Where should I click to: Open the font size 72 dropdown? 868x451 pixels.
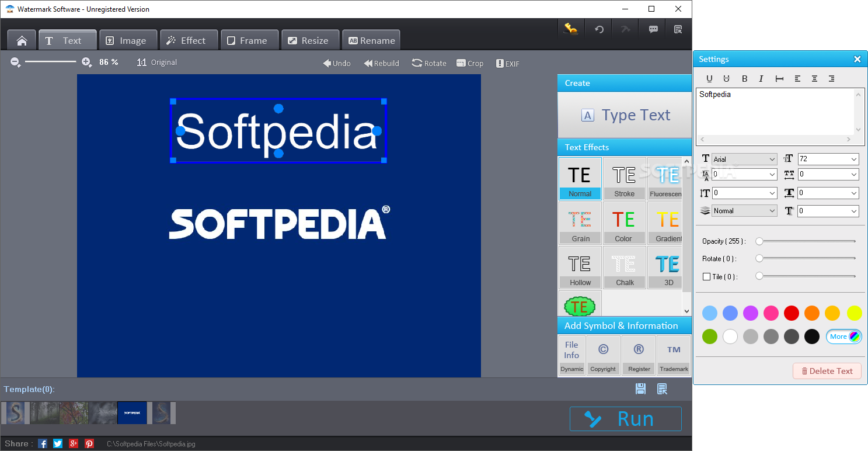[x=828, y=159]
